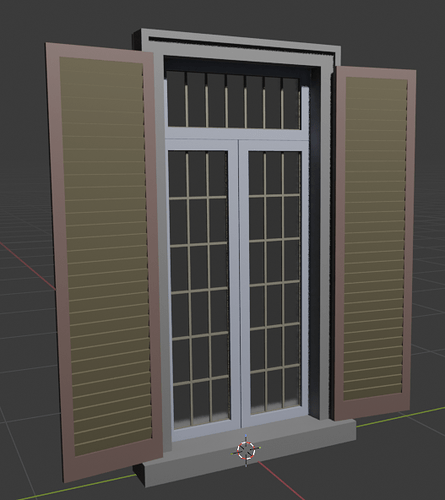Click the 3D cursor below the window
This screenshot has width=445, height=500.
point(246,451)
